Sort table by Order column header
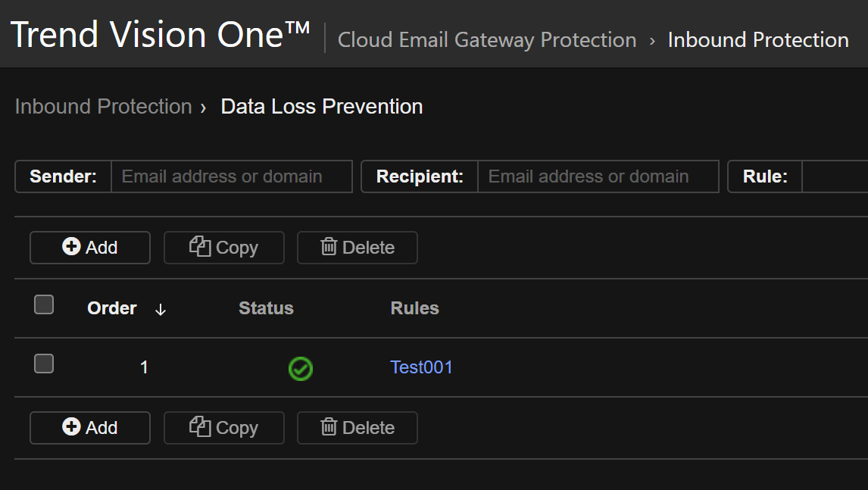This screenshot has width=868, height=490. click(x=112, y=308)
